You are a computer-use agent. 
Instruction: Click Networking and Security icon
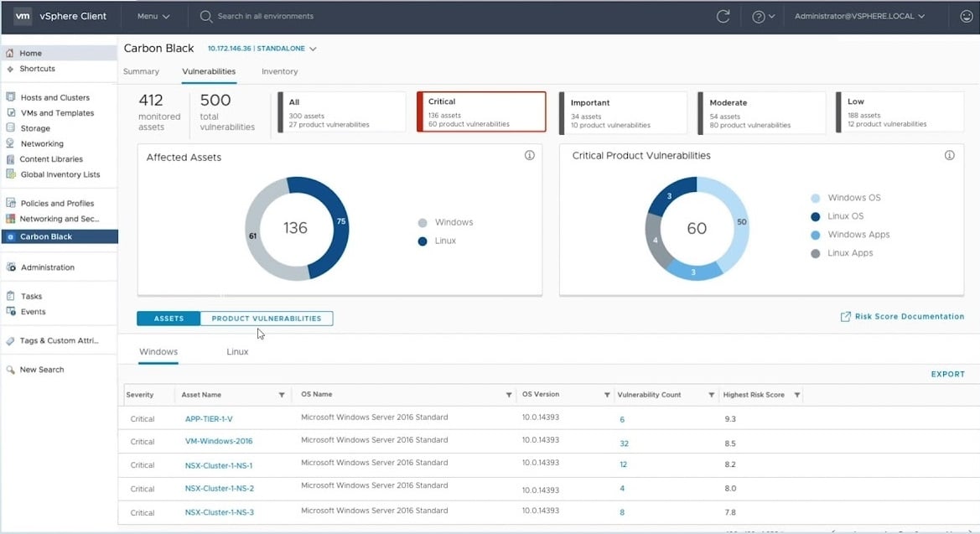11,218
